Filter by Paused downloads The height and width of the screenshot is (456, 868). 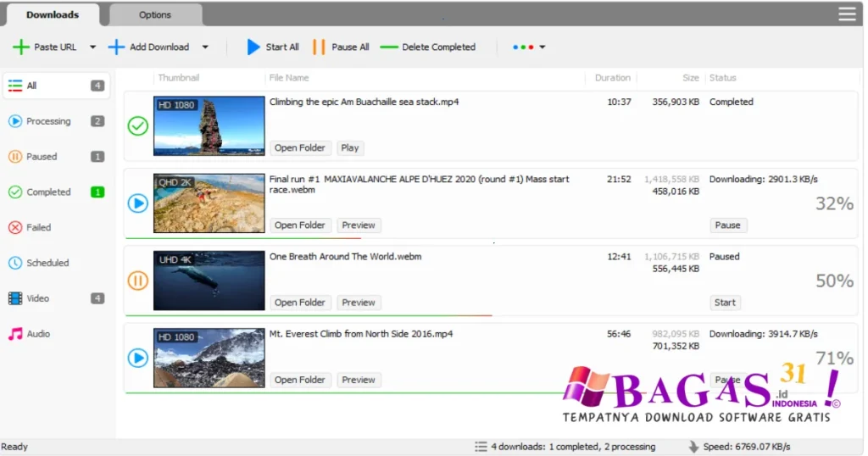pyautogui.click(x=56, y=157)
